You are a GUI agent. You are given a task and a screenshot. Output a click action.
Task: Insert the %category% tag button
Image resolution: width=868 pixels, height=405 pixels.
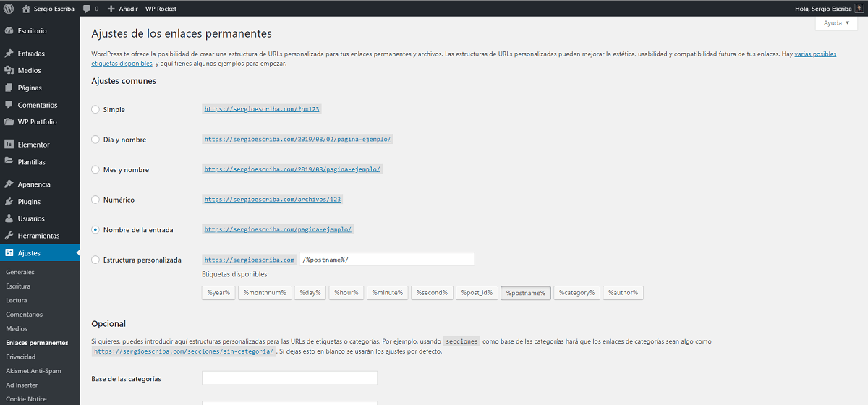point(577,293)
